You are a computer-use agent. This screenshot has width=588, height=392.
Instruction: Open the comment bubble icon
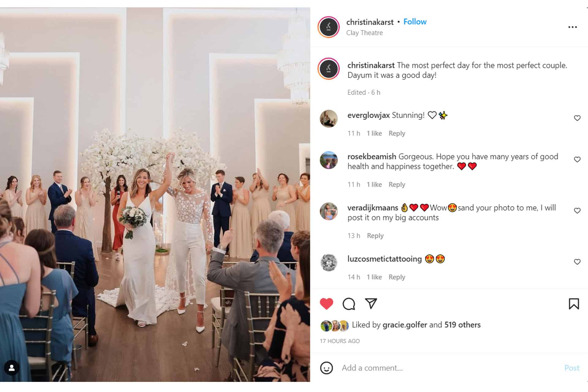[349, 304]
